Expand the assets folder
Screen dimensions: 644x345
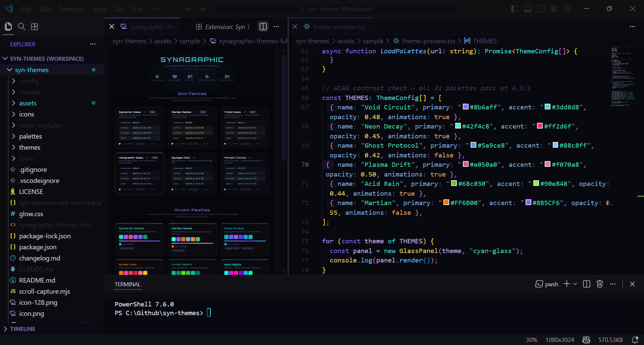coord(14,103)
